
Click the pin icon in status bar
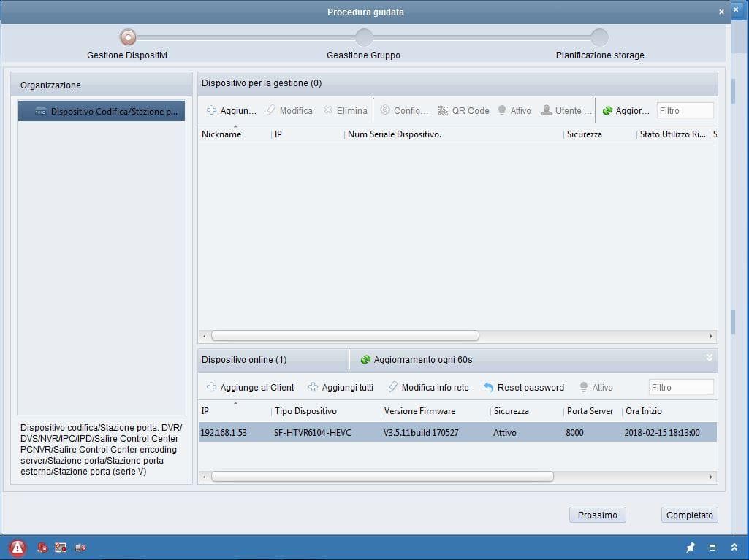(x=691, y=548)
